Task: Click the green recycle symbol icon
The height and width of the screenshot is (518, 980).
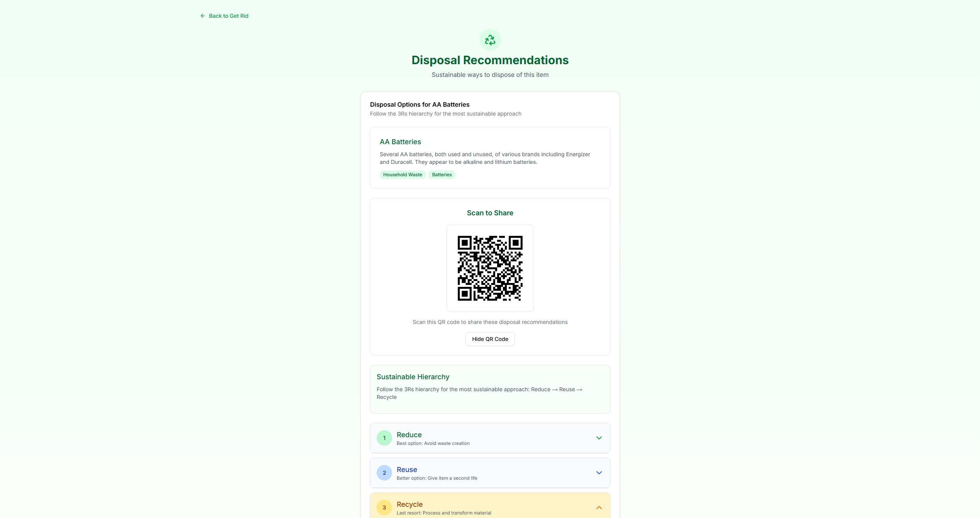Action: (x=490, y=40)
